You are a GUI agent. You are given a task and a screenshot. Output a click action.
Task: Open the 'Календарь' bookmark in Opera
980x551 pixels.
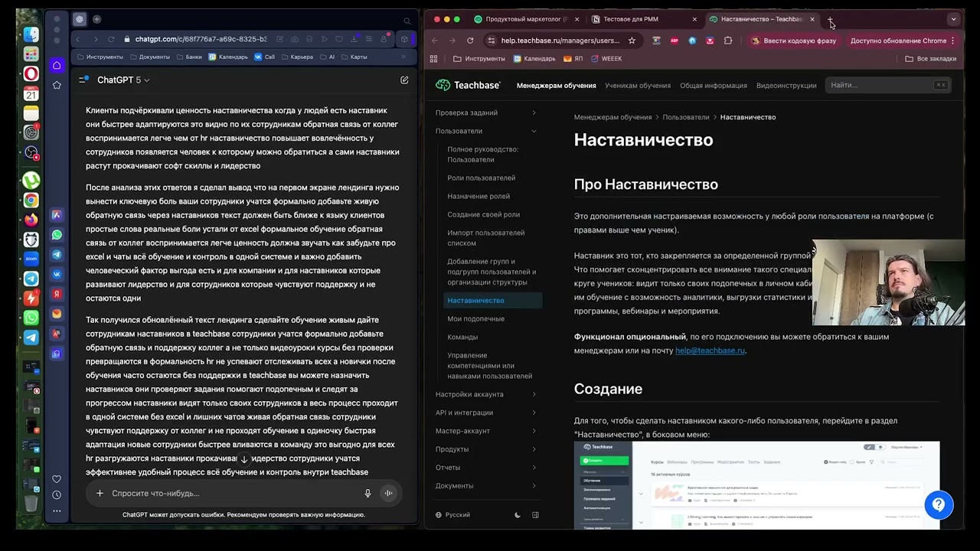(227, 57)
